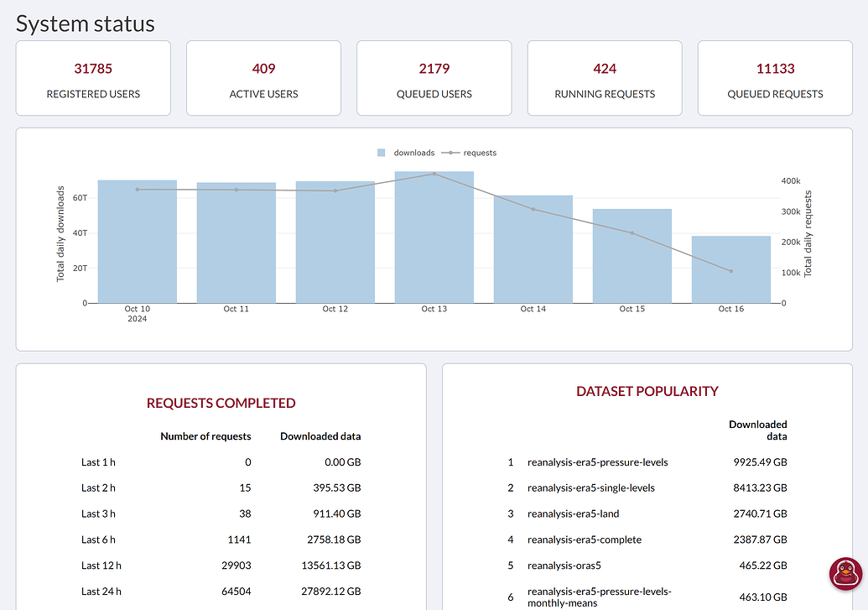This screenshot has height=610, width=868.
Task: Click the System status heading
Action: point(86,23)
